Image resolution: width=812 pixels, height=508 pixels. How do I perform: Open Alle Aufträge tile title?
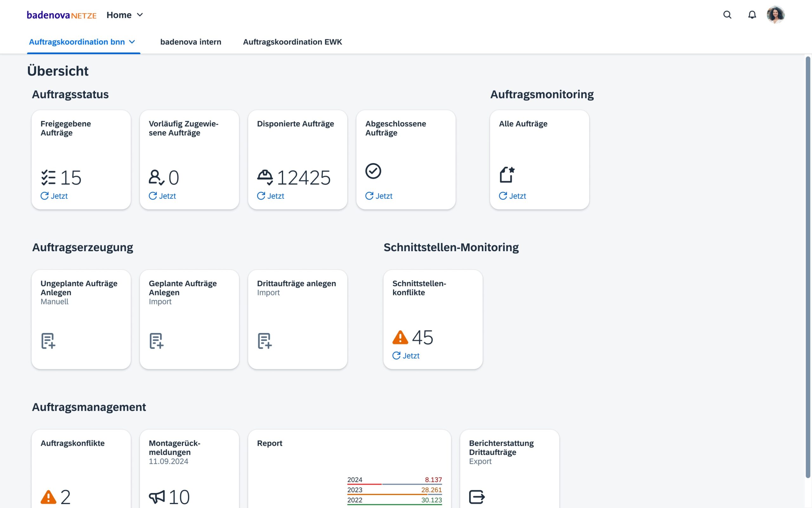(523, 124)
